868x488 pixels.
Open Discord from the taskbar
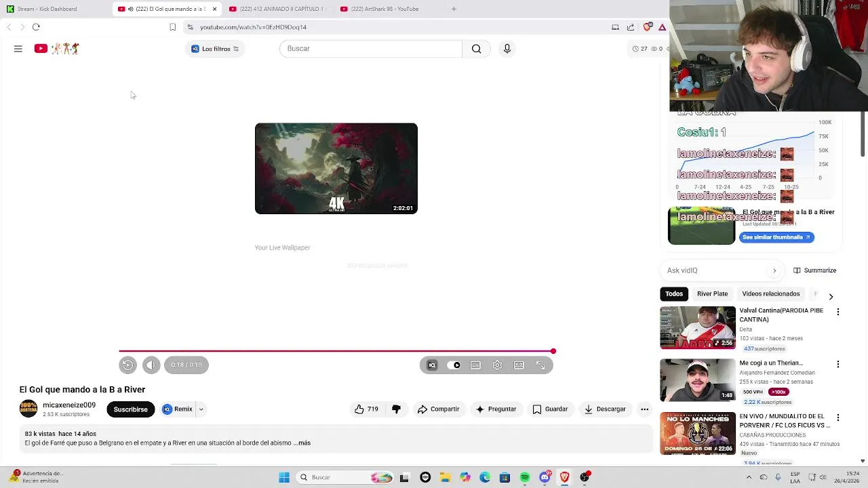(545, 477)
